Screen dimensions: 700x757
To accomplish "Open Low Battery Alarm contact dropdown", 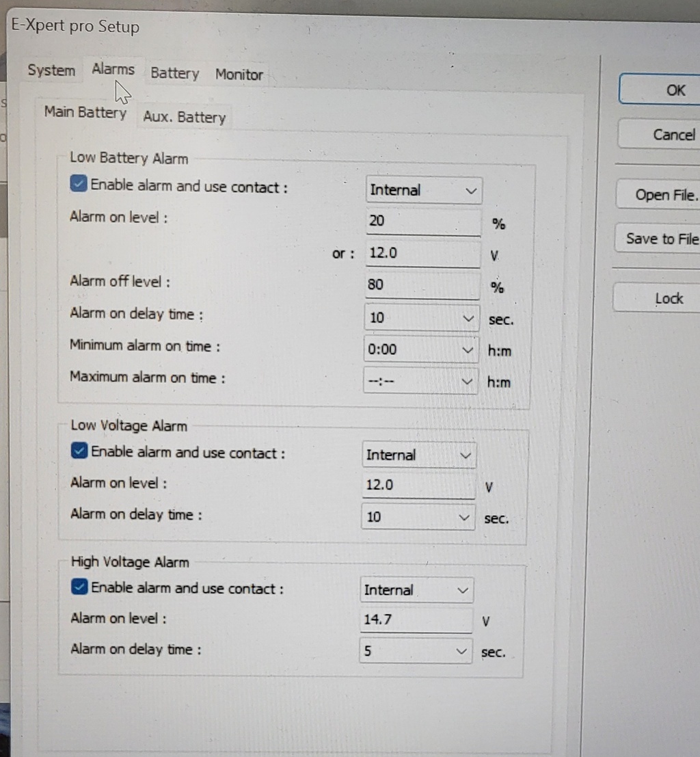I will (424, 191).
